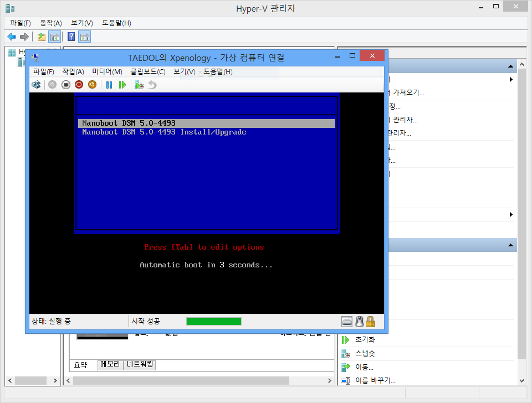Open 보기(V) menu in the VM connection window
The width and height of the screenshot is (532, 403).
coord(184,71)
